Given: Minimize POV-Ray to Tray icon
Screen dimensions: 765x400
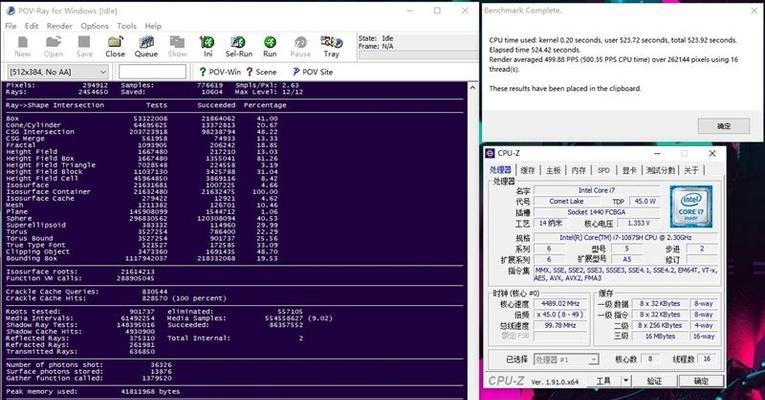Looking at the screenshot, I should pyautogui.click(x=331, y=47).
